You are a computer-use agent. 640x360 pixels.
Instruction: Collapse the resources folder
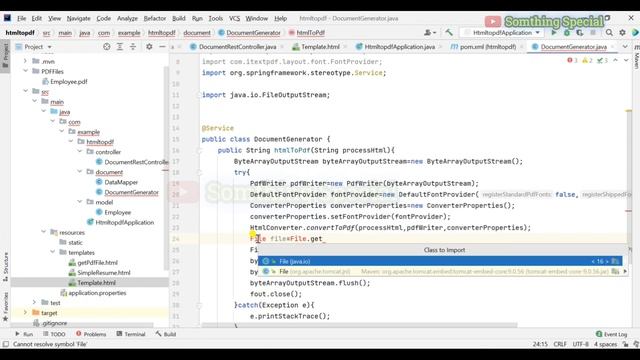[44, 232]
